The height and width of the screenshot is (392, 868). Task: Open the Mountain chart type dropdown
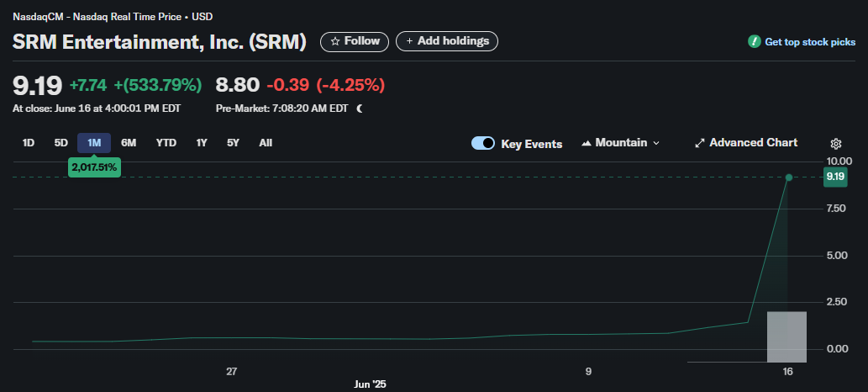point(621,143)
